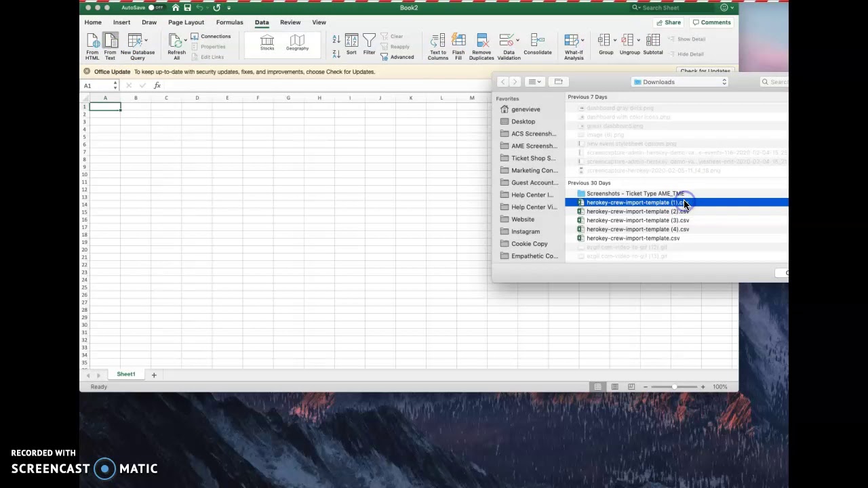Open the Page Layout ribbon tab
868x488 pixels.
point(186,22)
